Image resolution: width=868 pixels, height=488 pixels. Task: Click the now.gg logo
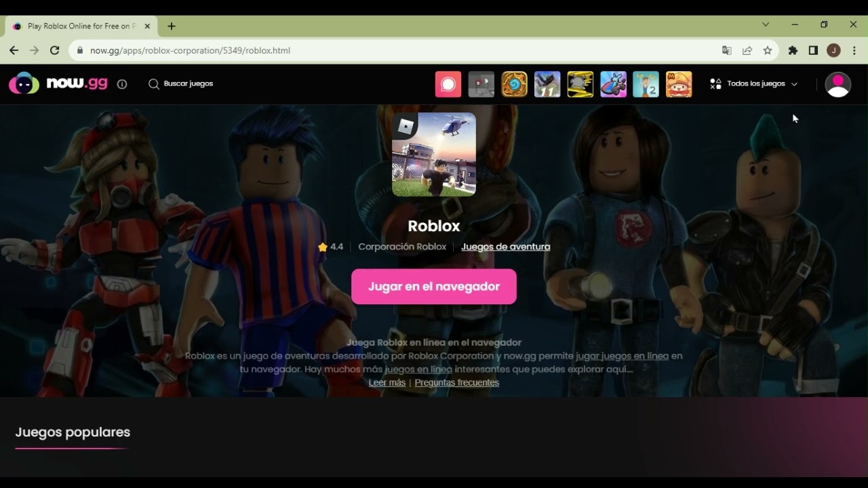[58, 83]
